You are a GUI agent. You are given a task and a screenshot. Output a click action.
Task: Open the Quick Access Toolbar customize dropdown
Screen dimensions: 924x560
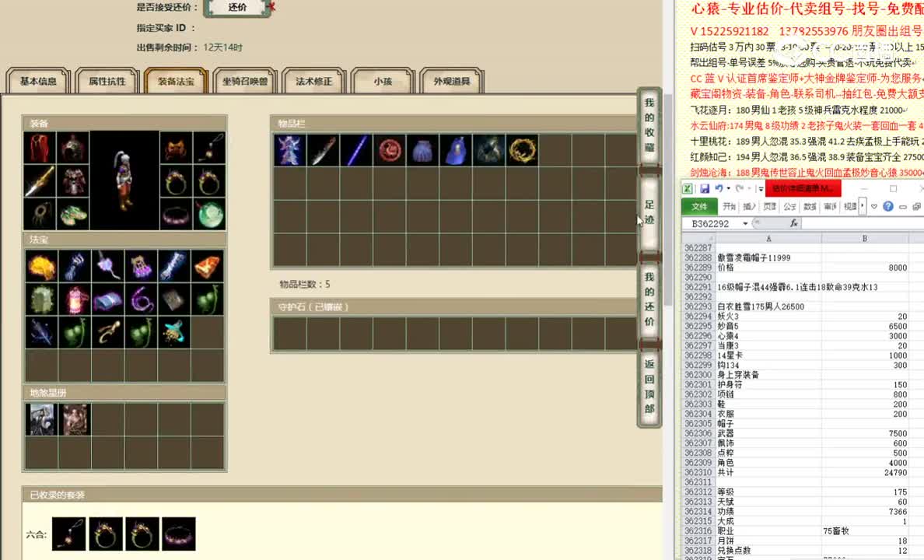760,187
